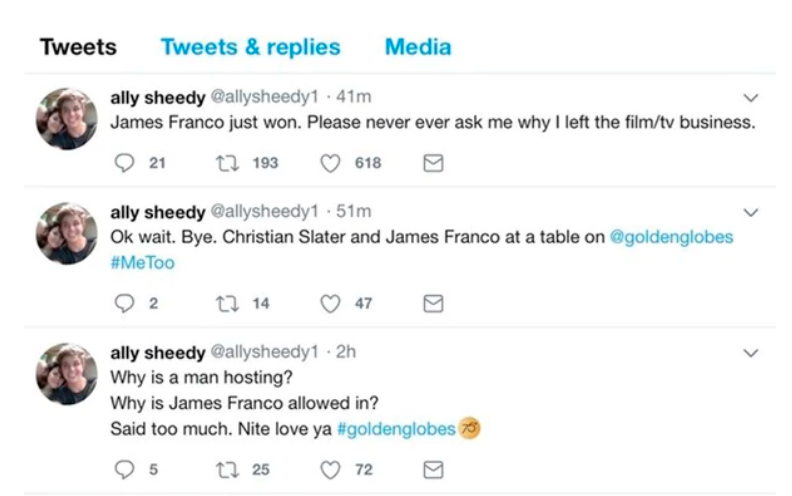The width and height of the screenshot is (792, 496).
Task: Retweet the 'Why is a man hosting?' tweet
Action: tap(226, 469)
